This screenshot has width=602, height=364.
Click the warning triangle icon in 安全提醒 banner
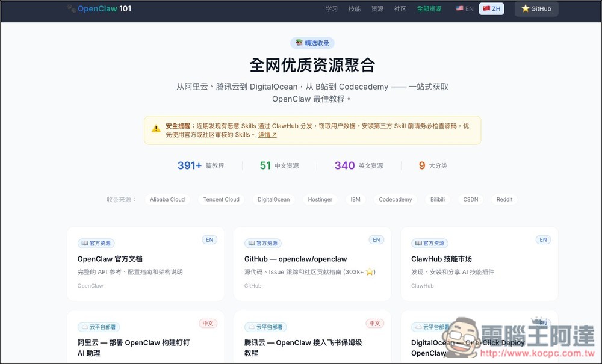[x=157, y=126]
